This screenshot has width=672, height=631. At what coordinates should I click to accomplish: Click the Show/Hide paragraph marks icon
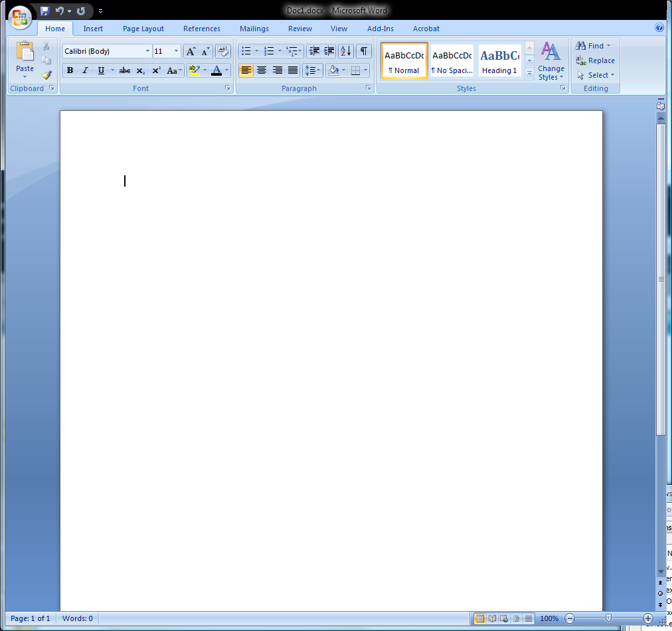click(x=363, y=51)
